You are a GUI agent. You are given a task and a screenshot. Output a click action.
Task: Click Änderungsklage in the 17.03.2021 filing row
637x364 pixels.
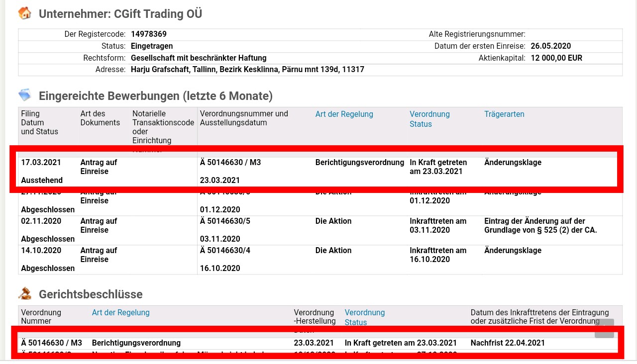[x=513, y=162]
